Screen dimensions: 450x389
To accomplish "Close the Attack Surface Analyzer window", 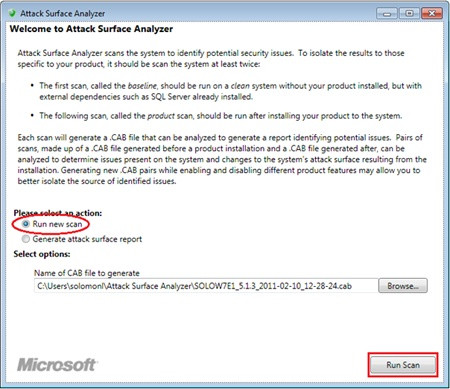I will 432,14.
